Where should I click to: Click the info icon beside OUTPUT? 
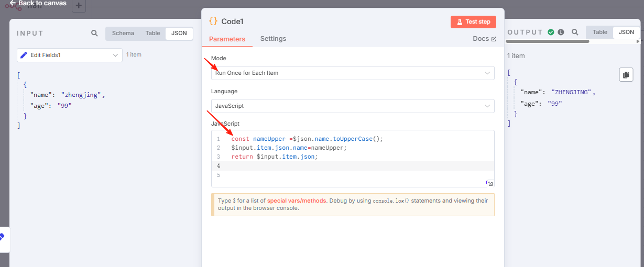(x=561, y=32)
